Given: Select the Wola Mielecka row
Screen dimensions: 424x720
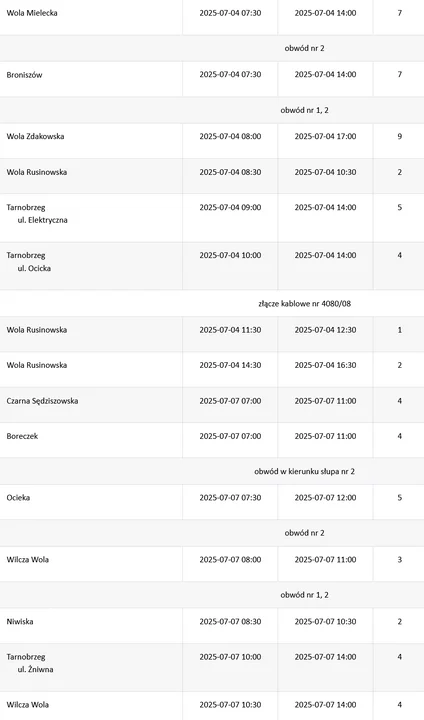Looking at the screenshot, I should coord(212,17).
